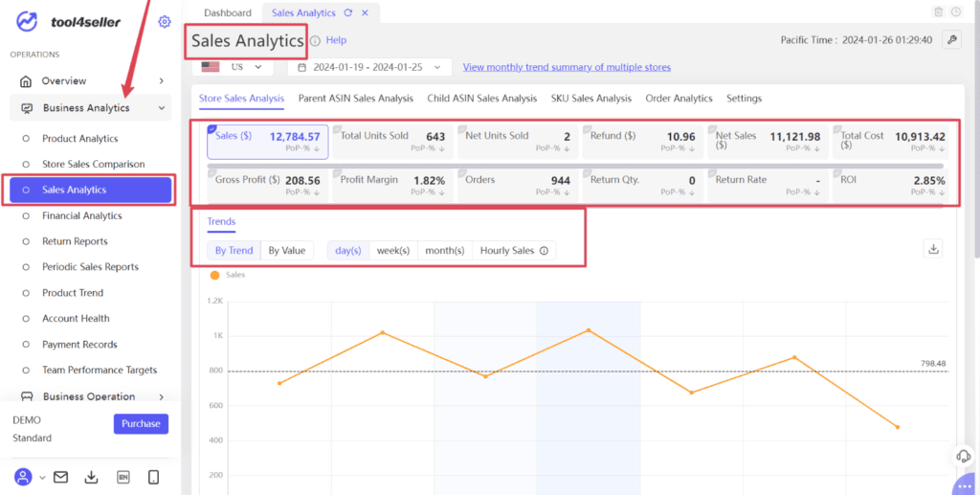Click the wrench tool icon near Pacific Time
This screenshot has height=495, width=980.
952,40
